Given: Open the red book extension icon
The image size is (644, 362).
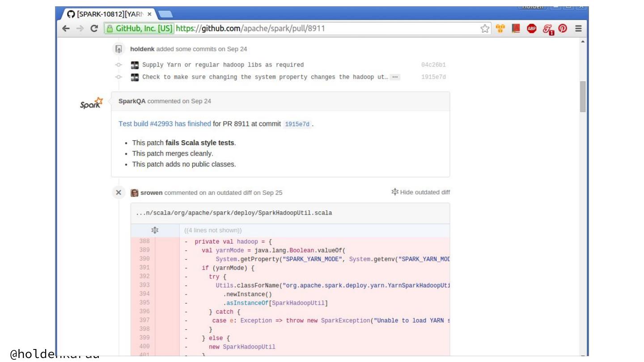Looking at the screenshot, I should pos(516,29).
